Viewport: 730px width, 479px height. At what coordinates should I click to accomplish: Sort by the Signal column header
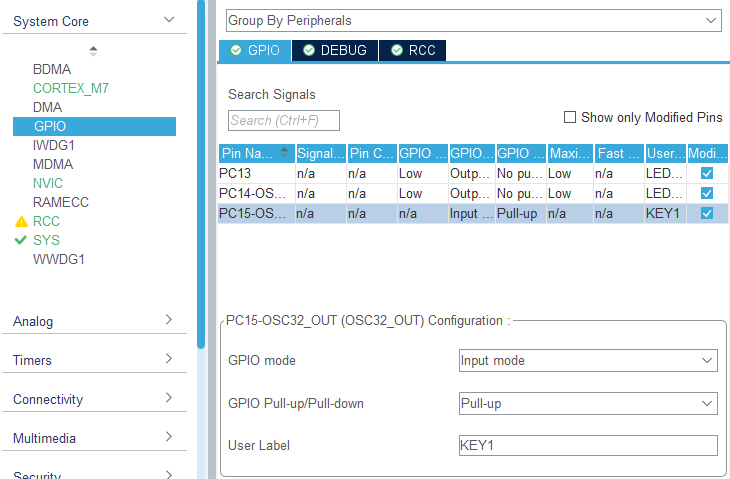click(x=321, y=154)
